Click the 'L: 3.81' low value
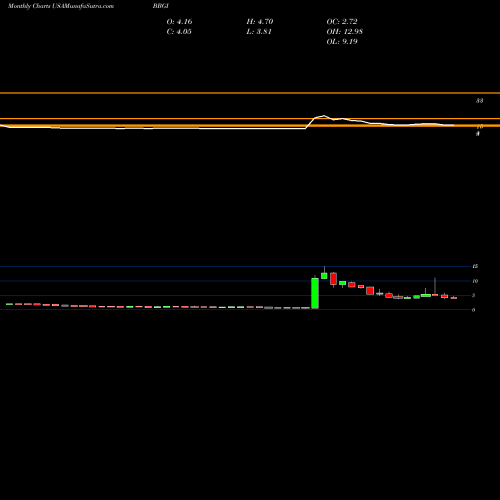 259,32
